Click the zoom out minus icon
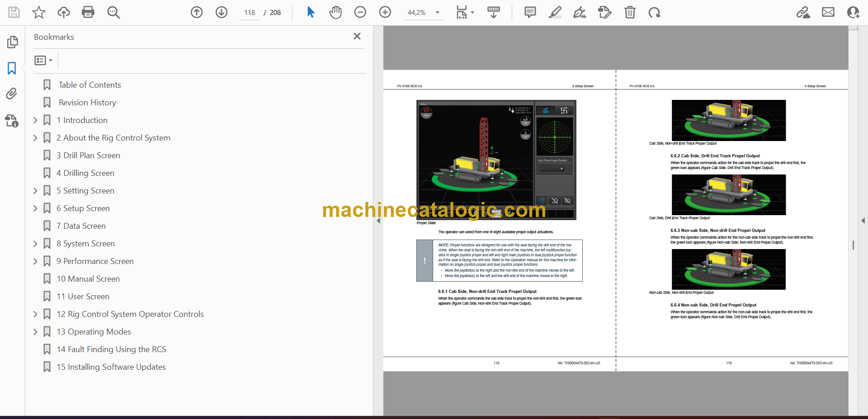This screenshot has width=868, height=419. (x=360, y=12)
